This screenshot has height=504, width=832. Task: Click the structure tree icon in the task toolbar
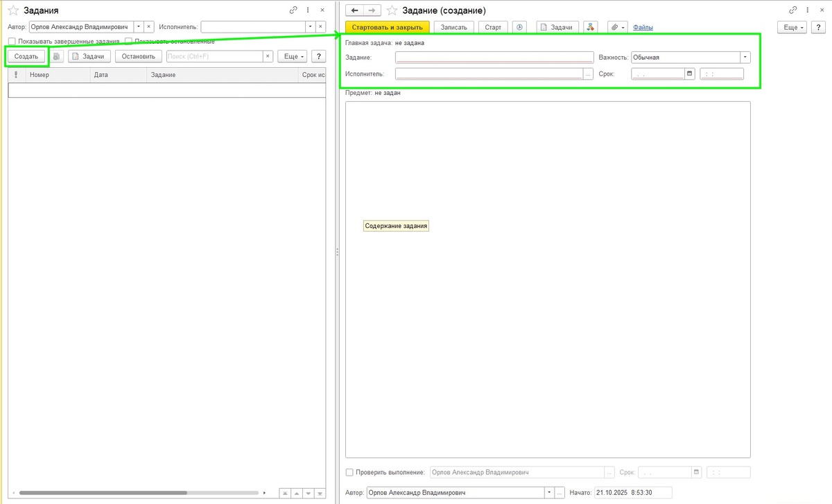tap(591, 27)
